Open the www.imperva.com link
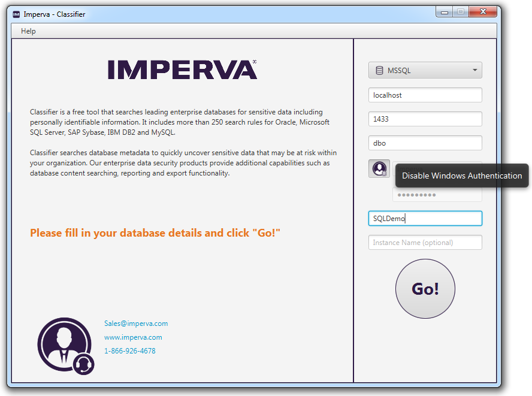The image size is (532, 396). pos(133,337)
